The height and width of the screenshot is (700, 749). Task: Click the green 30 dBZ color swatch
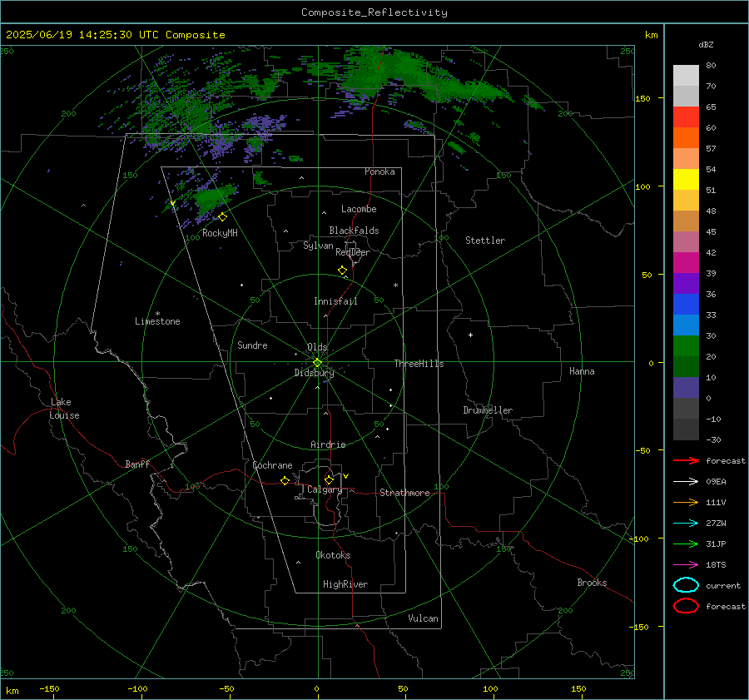pos(686,346)
